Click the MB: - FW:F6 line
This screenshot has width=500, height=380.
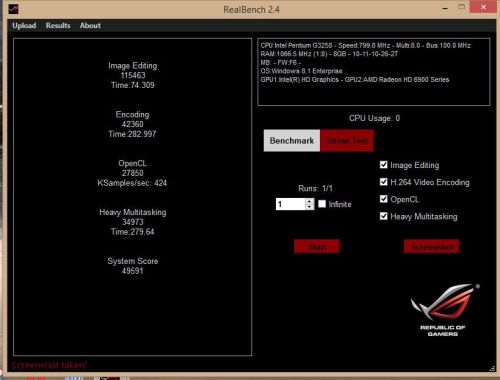tap(281, 63)
